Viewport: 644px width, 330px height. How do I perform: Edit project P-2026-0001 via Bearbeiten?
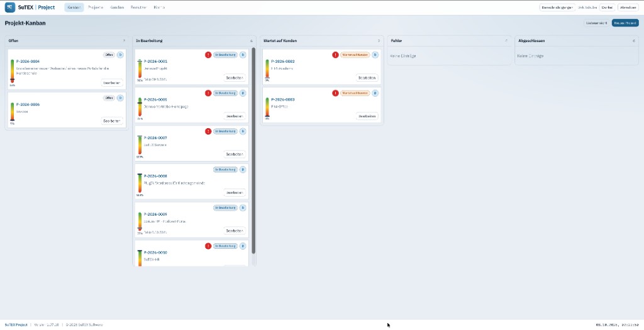[x=235, y=77]
